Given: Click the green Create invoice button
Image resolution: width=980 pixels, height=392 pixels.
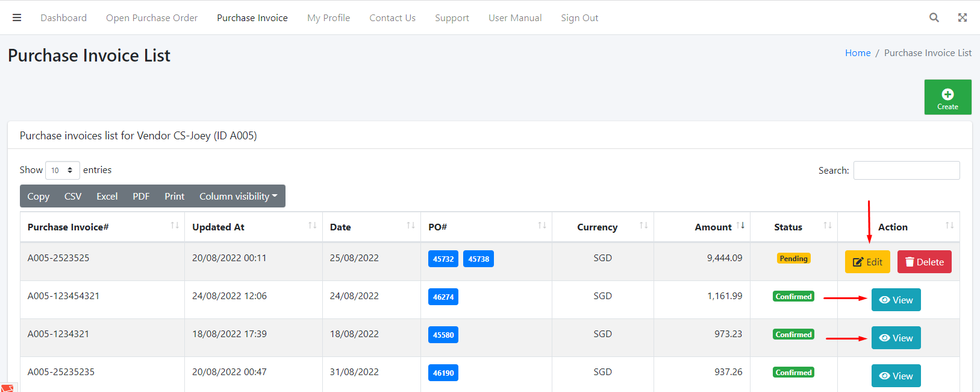Looking at the screenshot, I should pyautogui.click(x=947, y=97).
